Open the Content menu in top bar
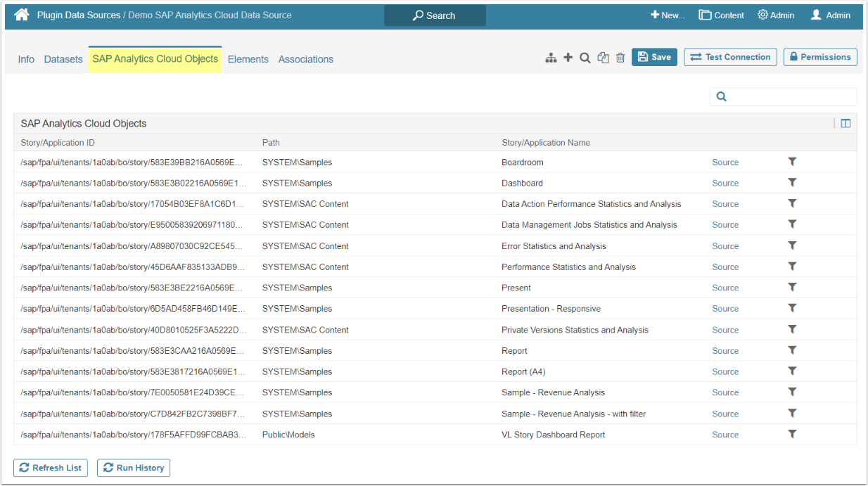The width and height of the screenshot is (868, 486). point(721,15)
